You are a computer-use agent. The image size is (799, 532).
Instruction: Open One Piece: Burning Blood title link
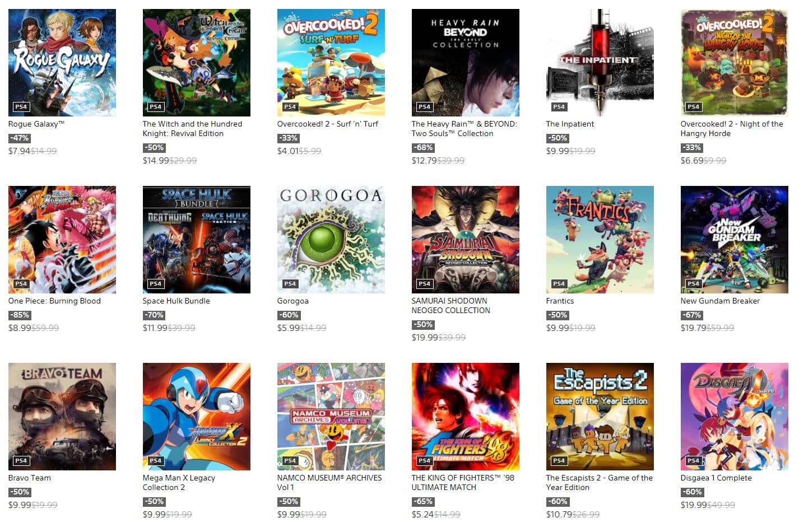(54, 301)
